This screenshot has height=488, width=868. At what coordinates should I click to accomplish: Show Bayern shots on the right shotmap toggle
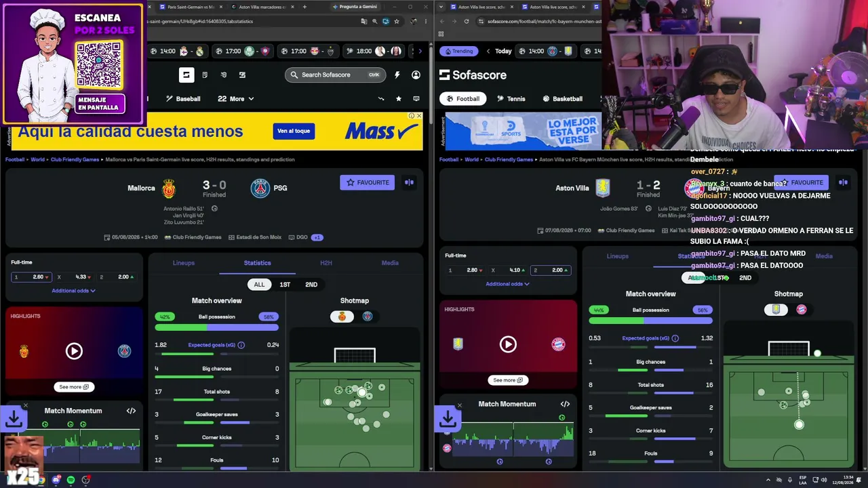coord(802,310)
